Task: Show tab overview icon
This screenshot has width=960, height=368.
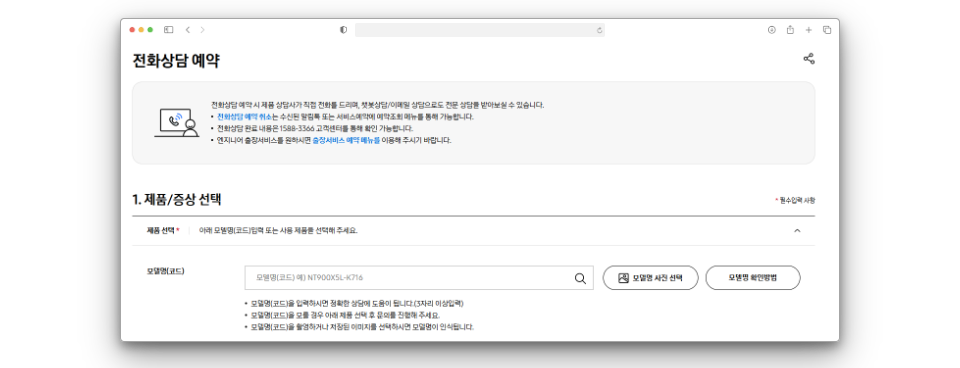Action: (827, 29)
